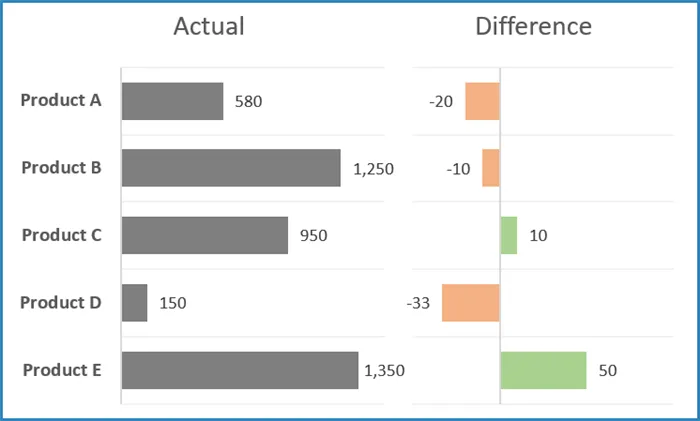Click the green Product E difference bar
The width and height of the screenshot is (700, 421).
click(543, 370)
